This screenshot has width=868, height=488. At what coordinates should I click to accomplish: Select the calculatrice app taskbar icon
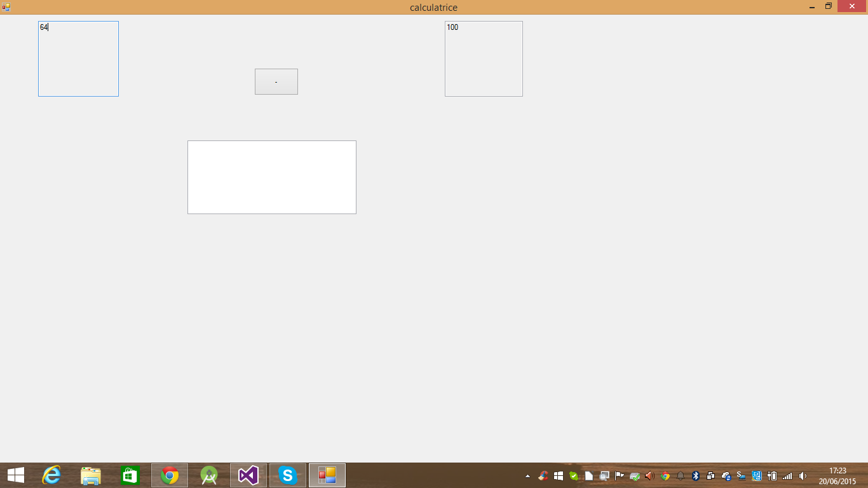327,475
